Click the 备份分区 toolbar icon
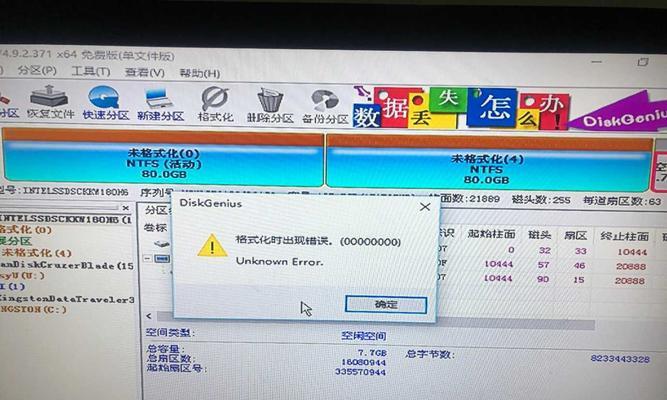The height and width of the screenshot is (400, 667). point(325,107)
